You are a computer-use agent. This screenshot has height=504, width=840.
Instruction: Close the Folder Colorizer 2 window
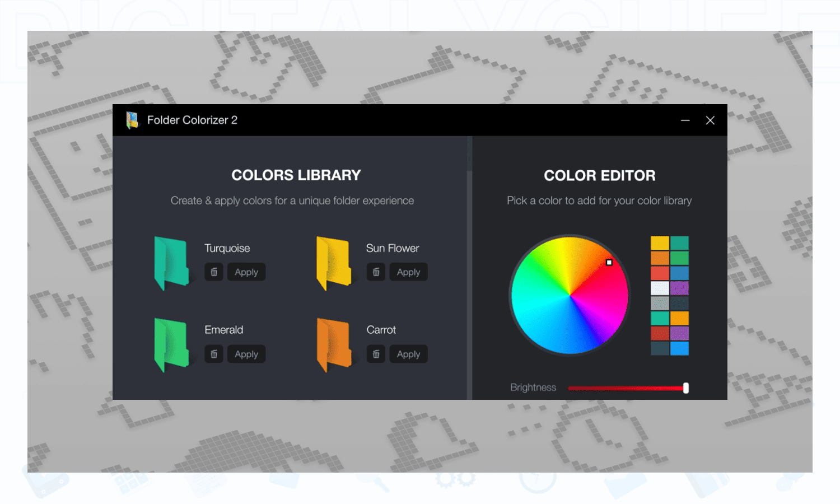tap(710, 120)
